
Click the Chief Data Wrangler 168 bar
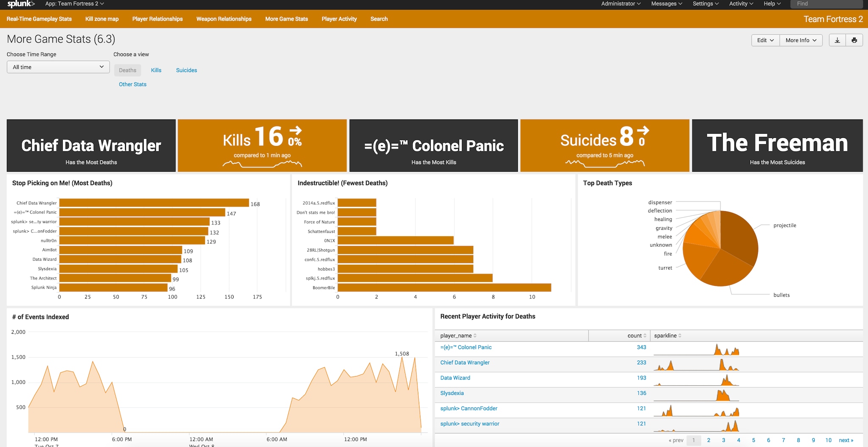click(154, 203)
